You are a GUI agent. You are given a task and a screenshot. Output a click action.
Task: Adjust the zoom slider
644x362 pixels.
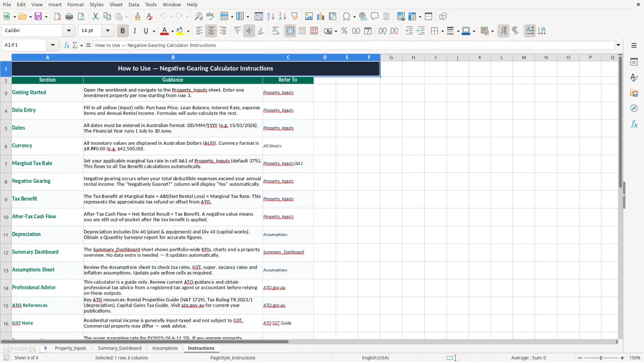[x=601, y=358]
